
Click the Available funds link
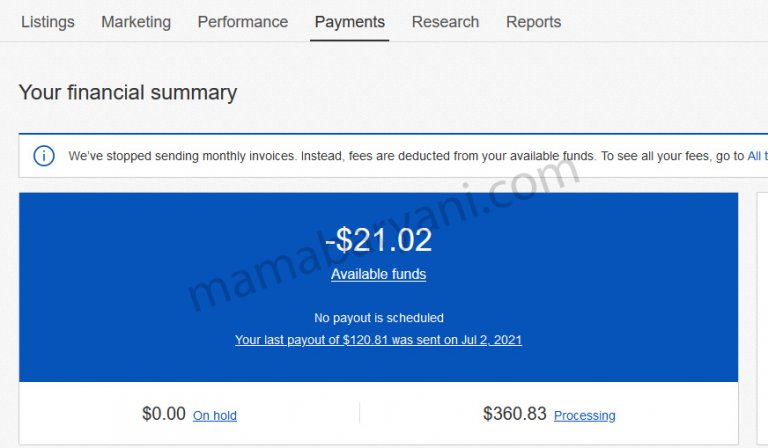[378, 274]
